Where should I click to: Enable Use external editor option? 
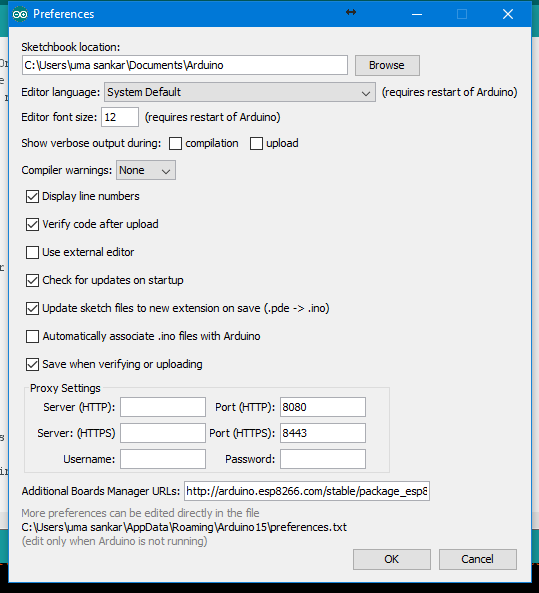(32, 253)
